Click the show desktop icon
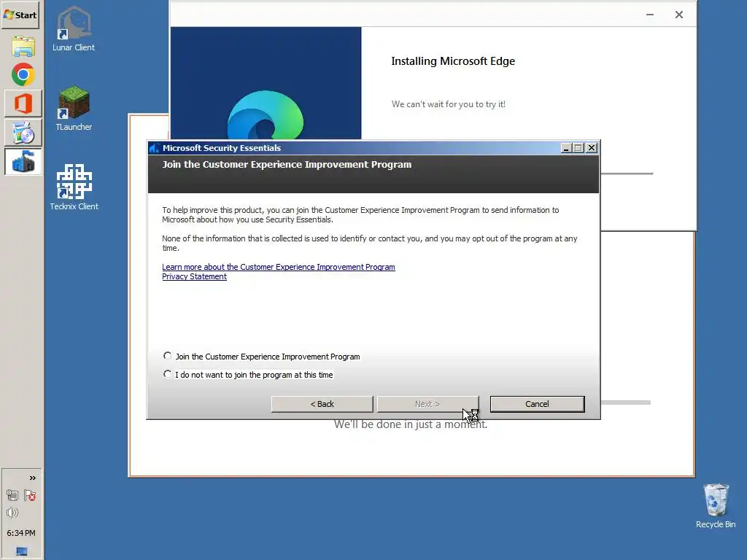Screen dimensions: 747x560 tap(22, 551)
